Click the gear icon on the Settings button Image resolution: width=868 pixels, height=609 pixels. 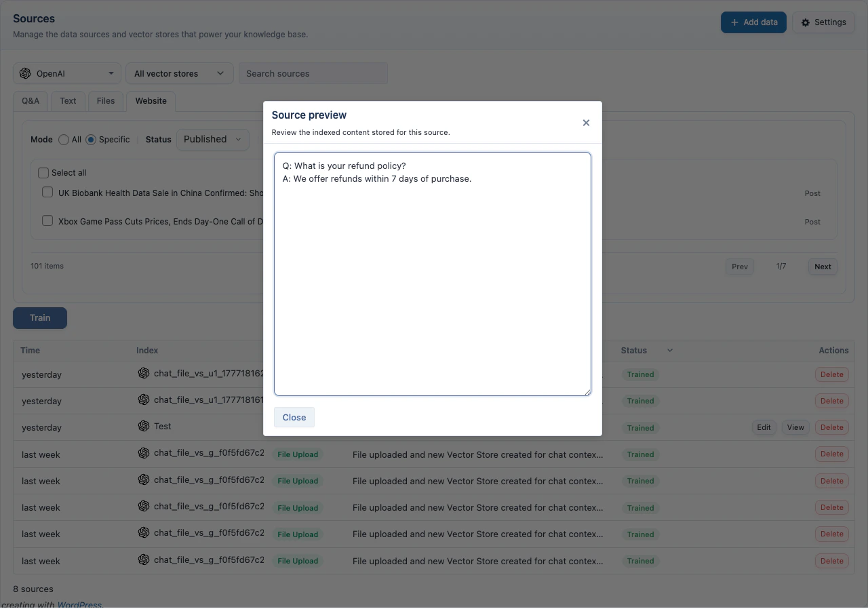(806, 22)
